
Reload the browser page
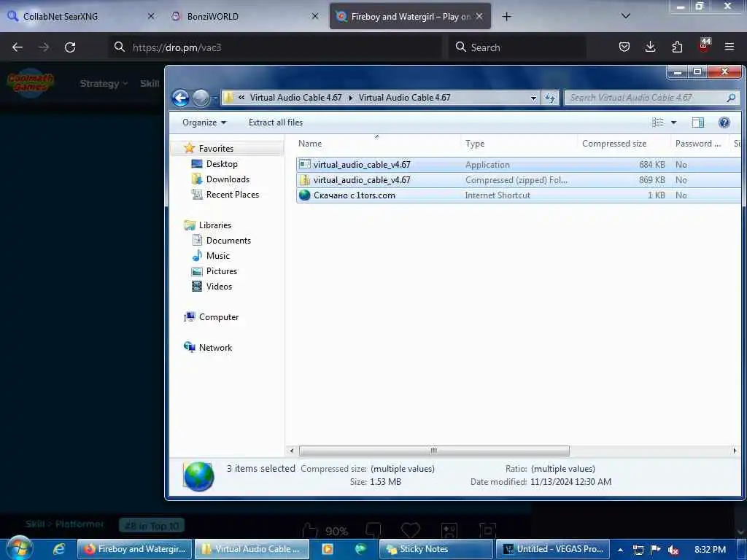(70, 47)
